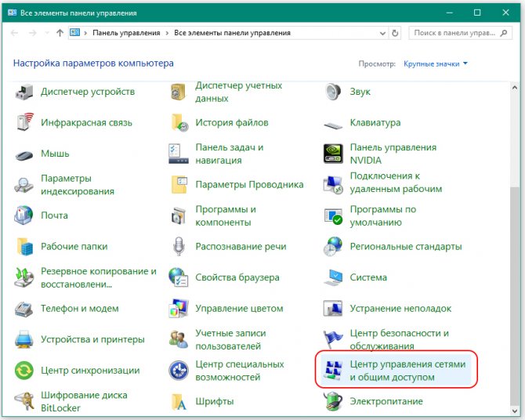This screenshot has height=420, width=525.
Task: Open Крупные значки view dropdown
Action: tap(435, 63)
